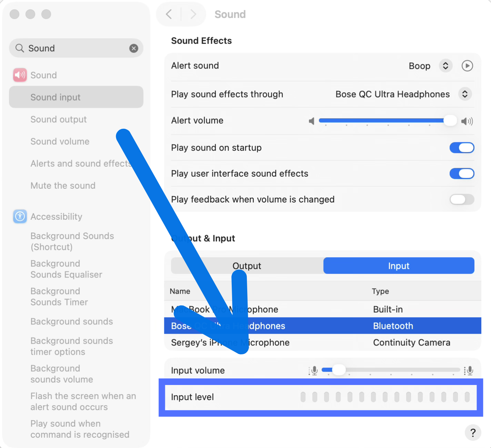Go forward with the right chevron
Screen dimensions: 491x448
point(193,14)
